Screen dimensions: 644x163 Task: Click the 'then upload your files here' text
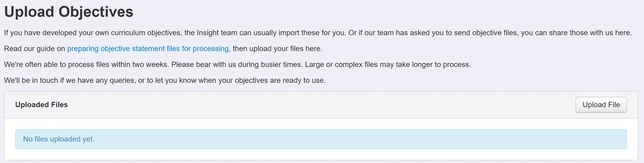pos(277,49)
